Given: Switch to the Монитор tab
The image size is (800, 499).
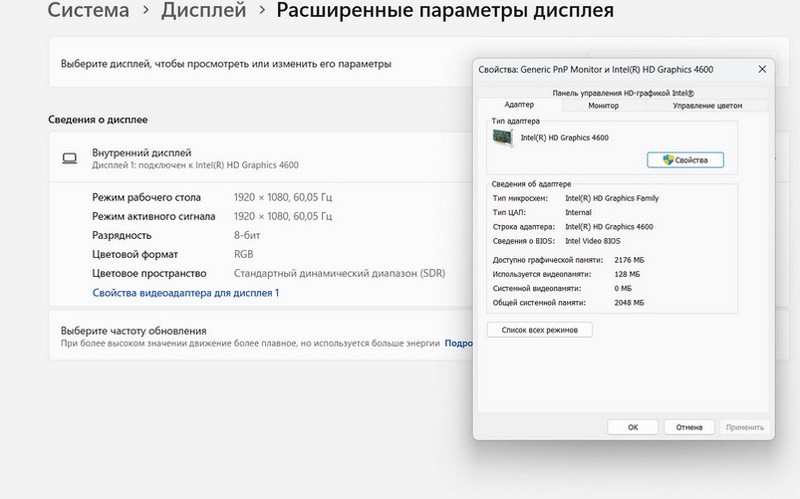Looking at the screenshot, I should [x=603, y=105].
